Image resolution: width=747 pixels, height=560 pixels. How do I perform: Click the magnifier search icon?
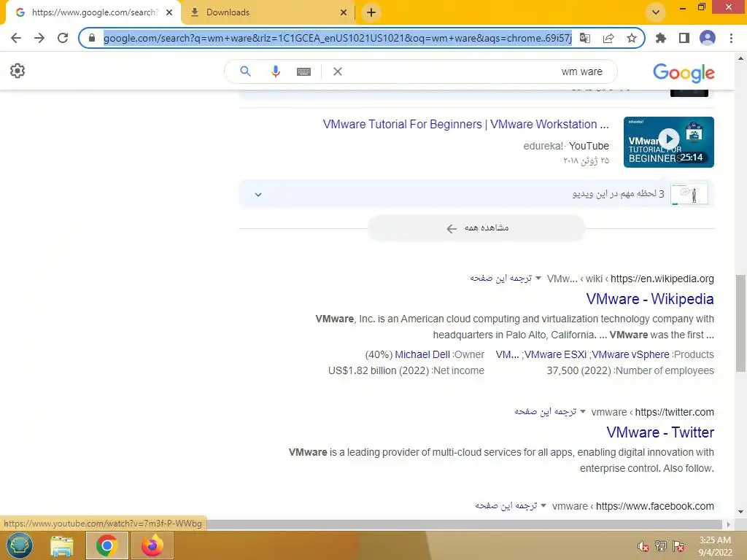[x=245, y=71]
